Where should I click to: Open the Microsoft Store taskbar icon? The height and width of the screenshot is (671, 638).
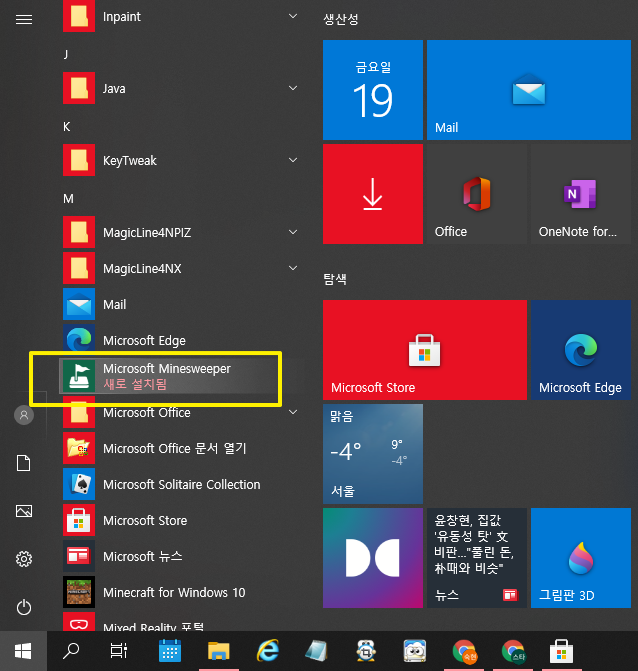[x=562, y=651]
